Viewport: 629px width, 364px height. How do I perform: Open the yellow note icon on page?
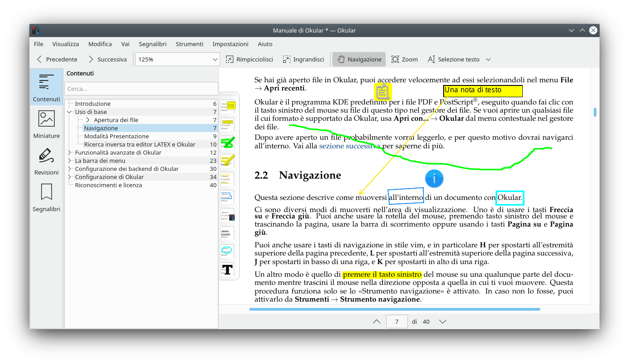[383, 91]
